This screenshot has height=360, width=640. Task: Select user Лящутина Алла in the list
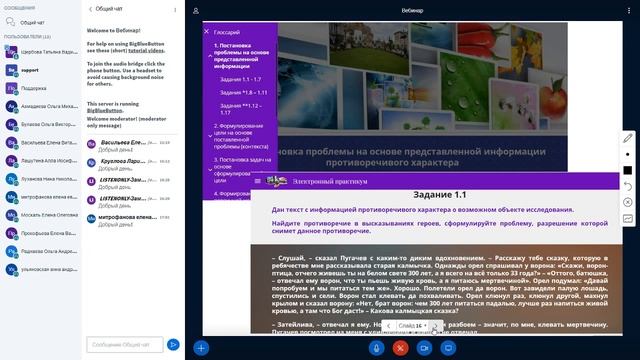coord(41,161)
